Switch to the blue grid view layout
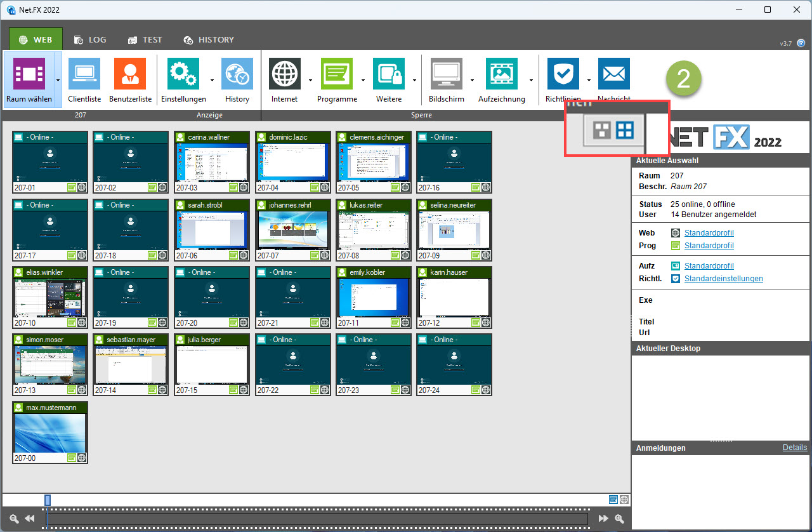This screenshot has width=812, height=532. point(625,131)
